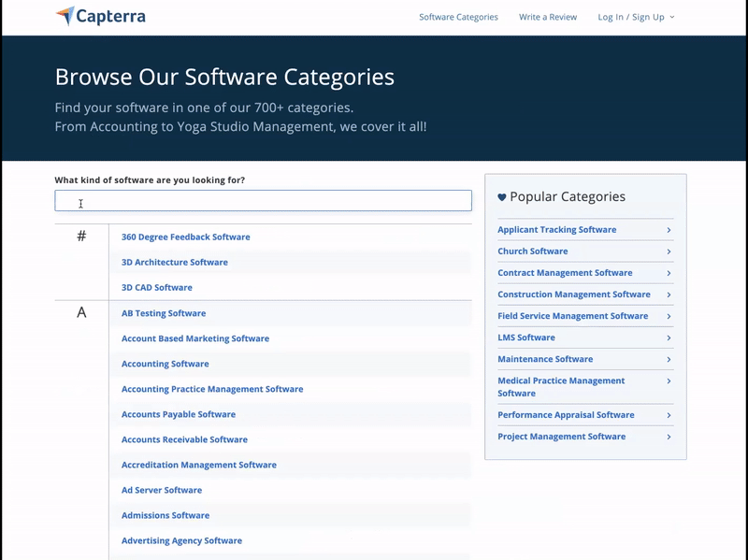
Task: Select Ad Server Software link
Action: click(162, 491)
